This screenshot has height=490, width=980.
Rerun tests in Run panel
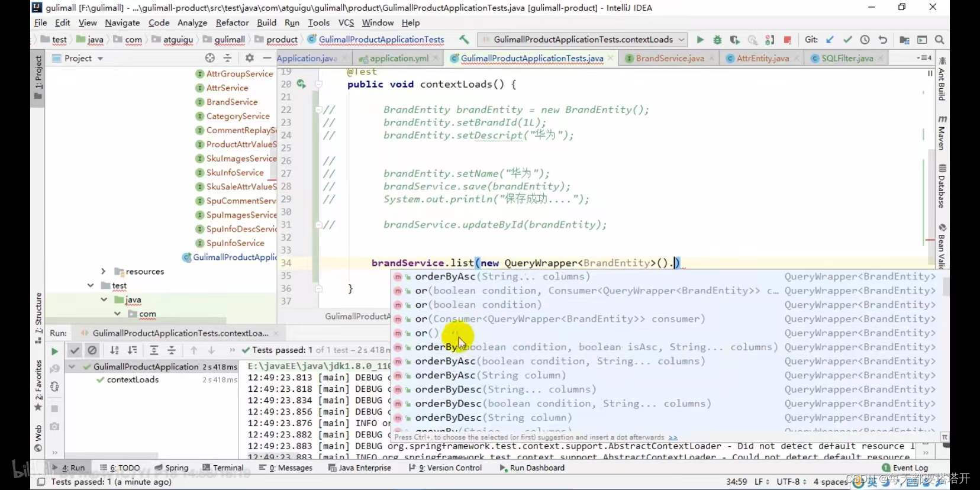tap(54, 351)
